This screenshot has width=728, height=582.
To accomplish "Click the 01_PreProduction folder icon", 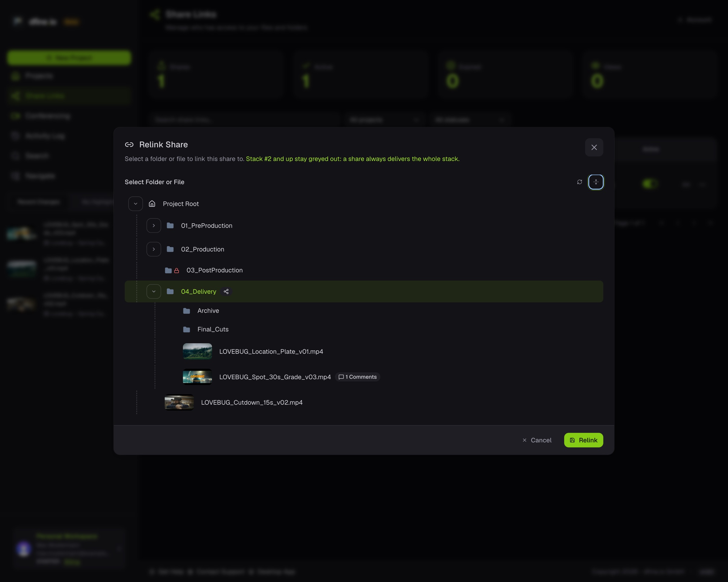I will click(170, 226).
